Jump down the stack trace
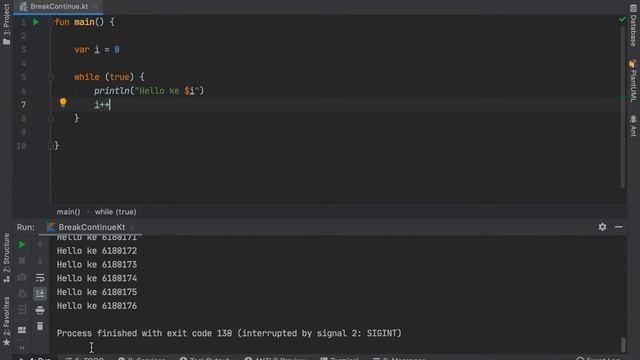Image resolution: width=640 pixels, height=360 pixels. pyautogui.click(x=40, y=261)
